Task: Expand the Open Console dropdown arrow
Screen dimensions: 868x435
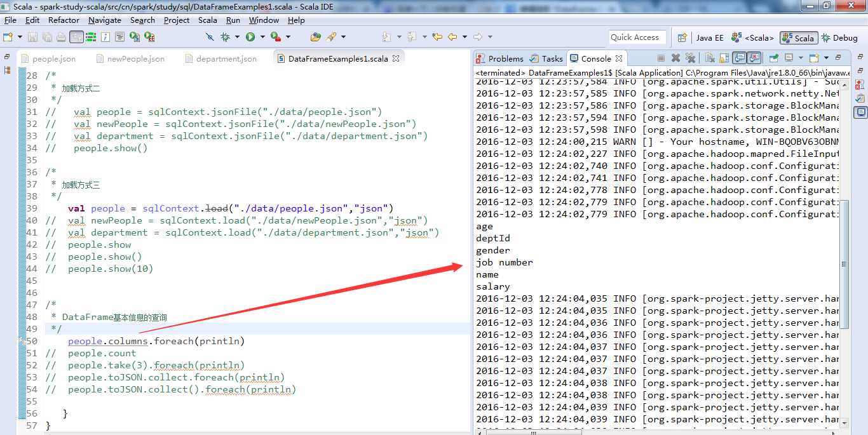Action: coord(826,58)
